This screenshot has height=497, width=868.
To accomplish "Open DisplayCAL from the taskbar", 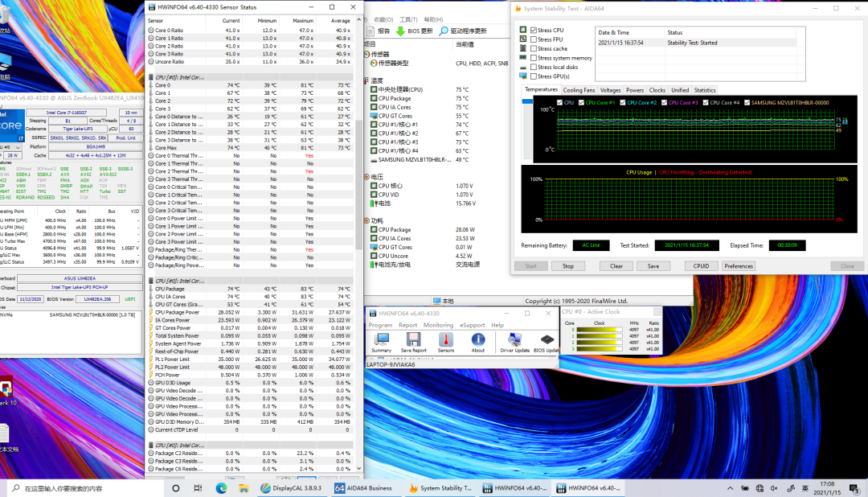I will (291, 487).
